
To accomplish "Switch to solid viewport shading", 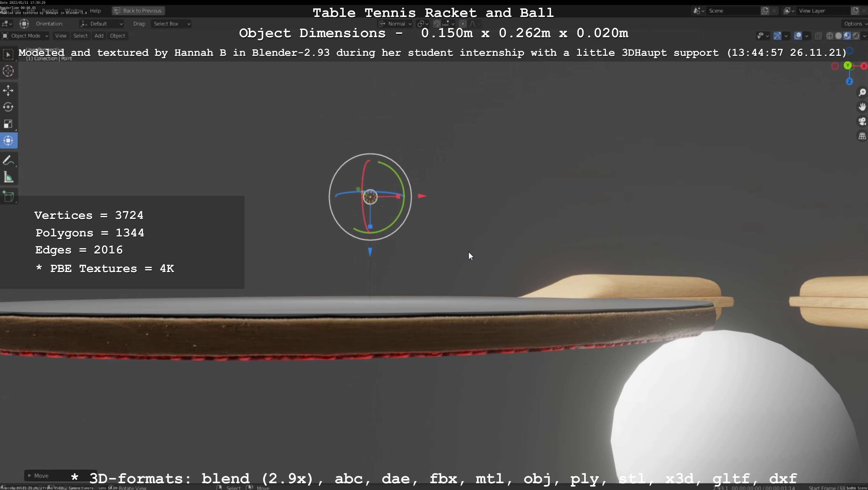I will [839, 36].
